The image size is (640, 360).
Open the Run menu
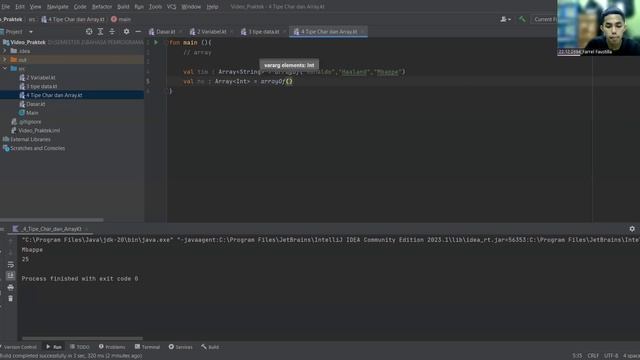tap(139, 7)
